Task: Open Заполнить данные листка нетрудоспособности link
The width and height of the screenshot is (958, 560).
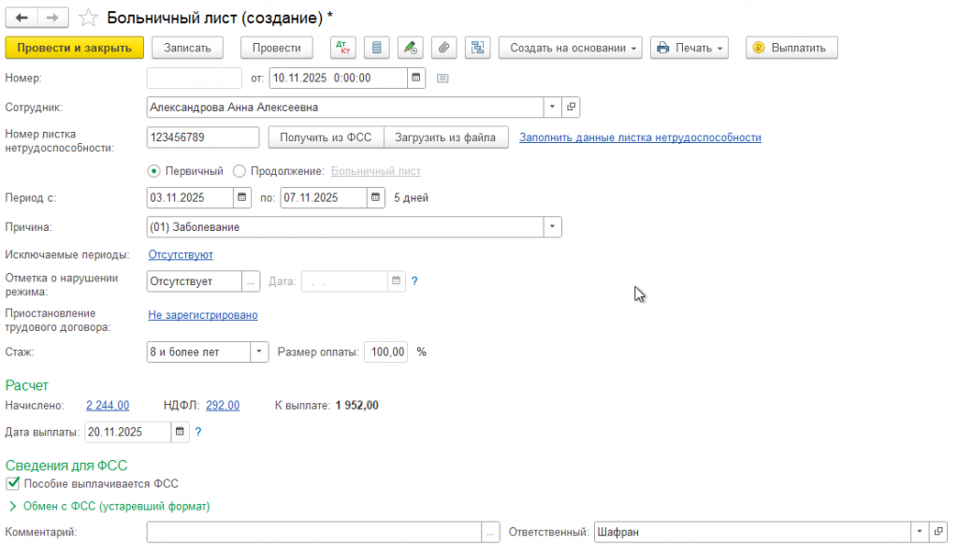Action: point(640,137)
